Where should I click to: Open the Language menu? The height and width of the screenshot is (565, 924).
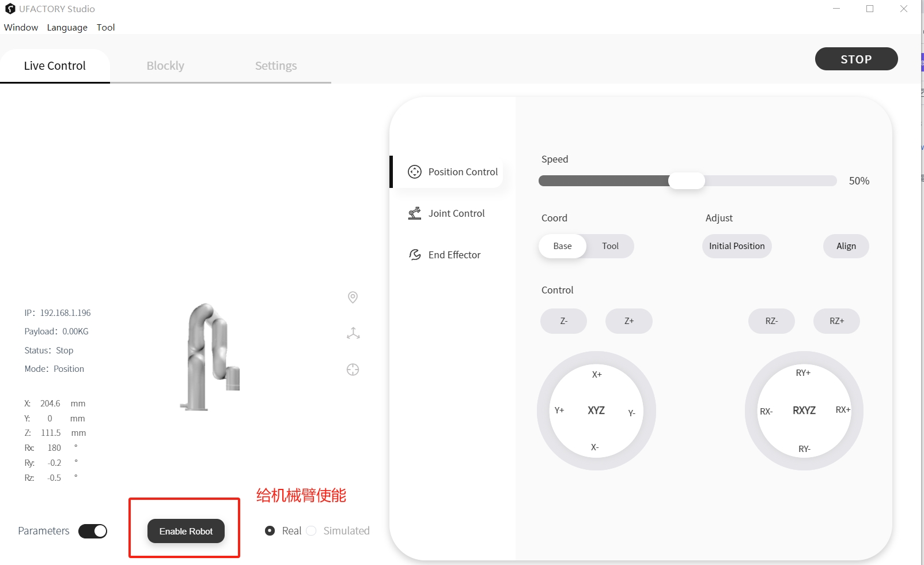coord(67,28)
